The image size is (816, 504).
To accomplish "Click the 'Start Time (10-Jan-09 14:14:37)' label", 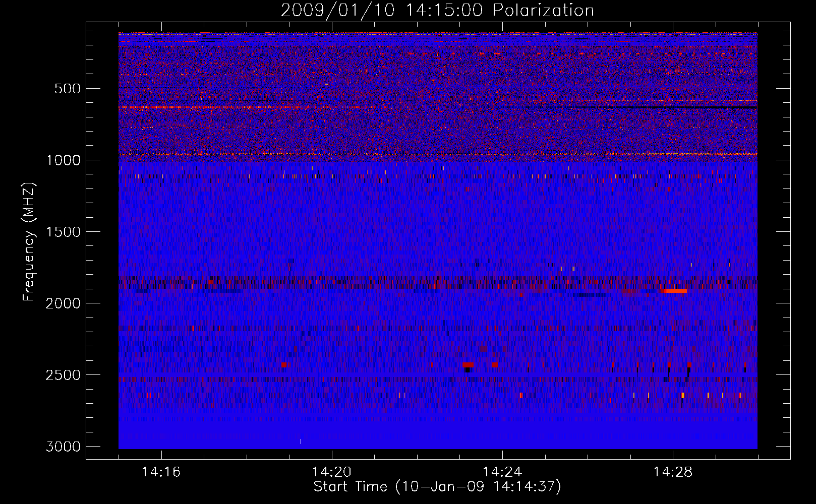I will coord(437,487).
